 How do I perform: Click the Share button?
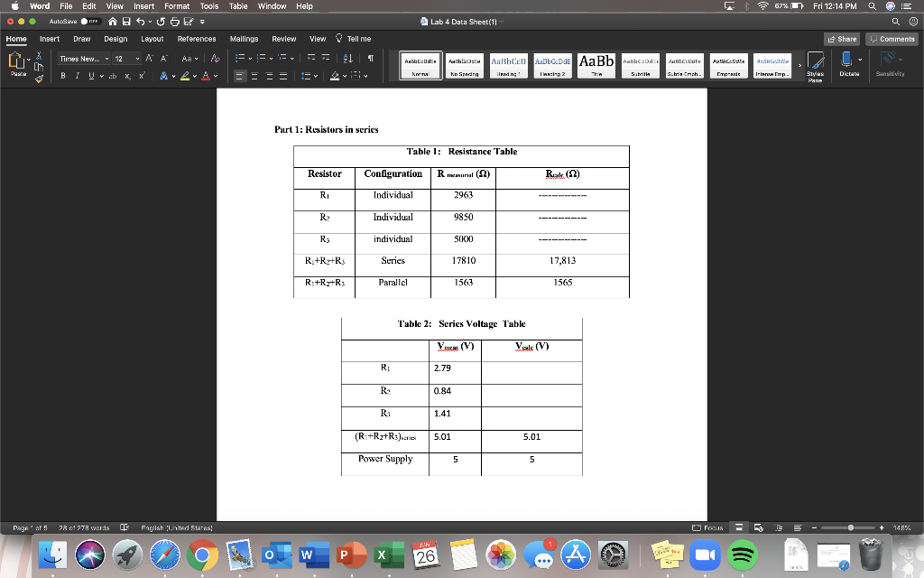844,39
